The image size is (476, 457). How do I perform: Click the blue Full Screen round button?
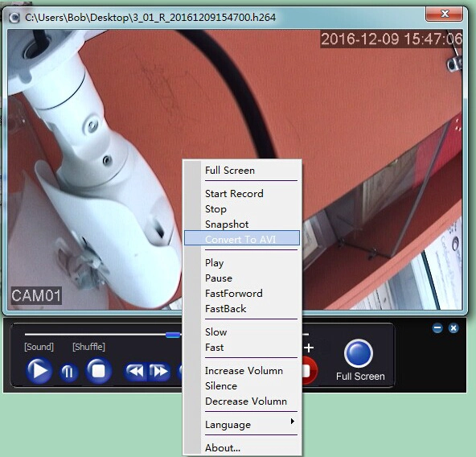[359, 353]
